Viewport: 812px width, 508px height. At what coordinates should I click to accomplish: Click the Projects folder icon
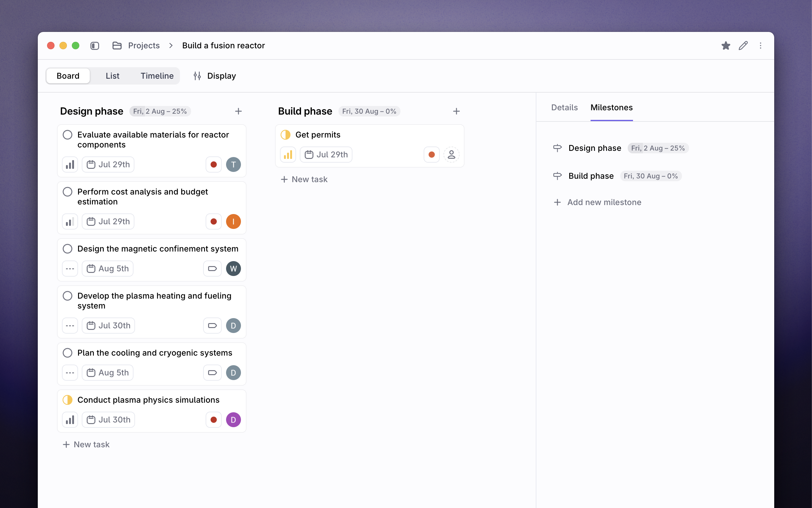(x=117, y=46)
